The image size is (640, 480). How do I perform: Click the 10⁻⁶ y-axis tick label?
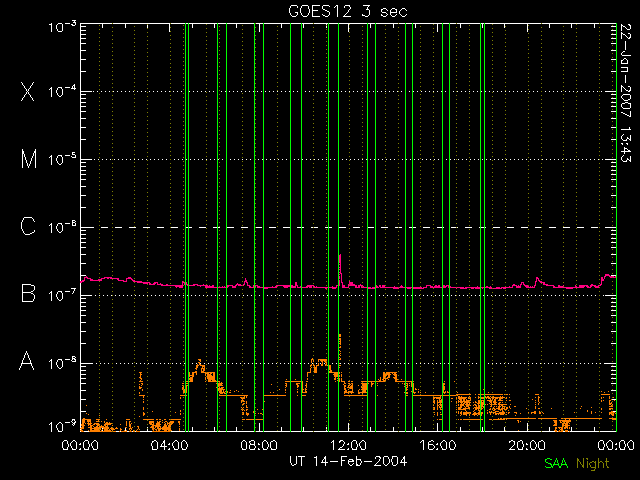tap(62, 228)
